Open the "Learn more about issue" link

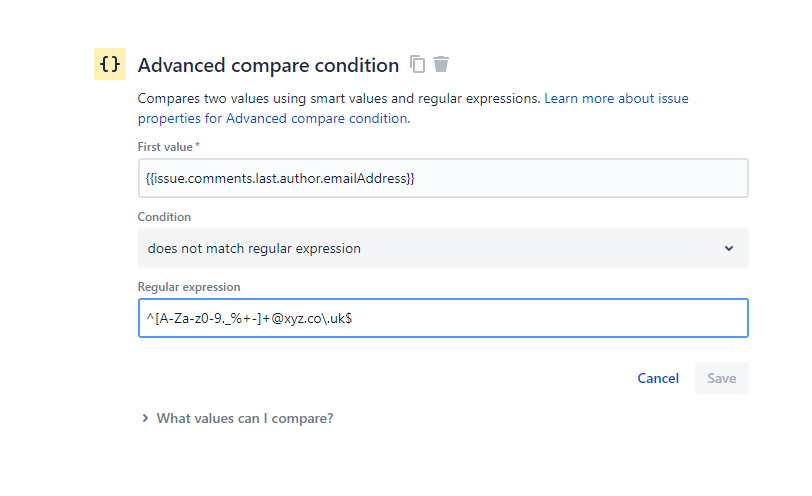(616, 99)
